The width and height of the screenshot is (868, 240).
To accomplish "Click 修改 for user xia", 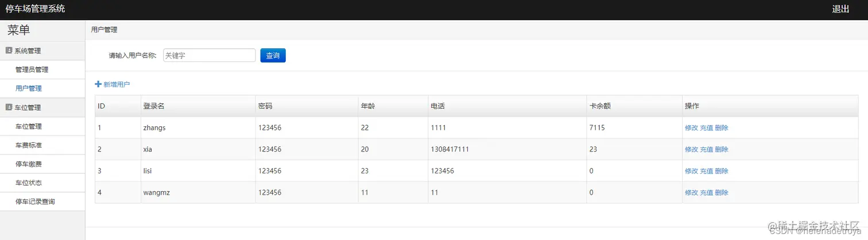I will coord(691,149).
